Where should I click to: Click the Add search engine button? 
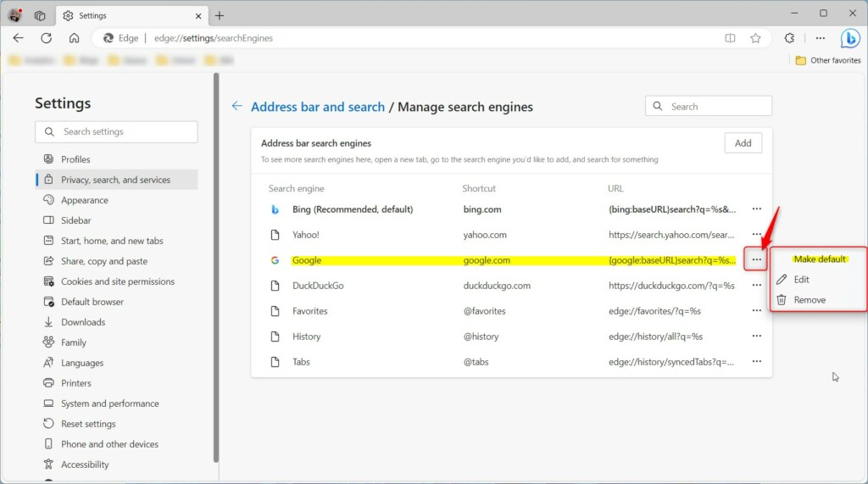(743, 143)
